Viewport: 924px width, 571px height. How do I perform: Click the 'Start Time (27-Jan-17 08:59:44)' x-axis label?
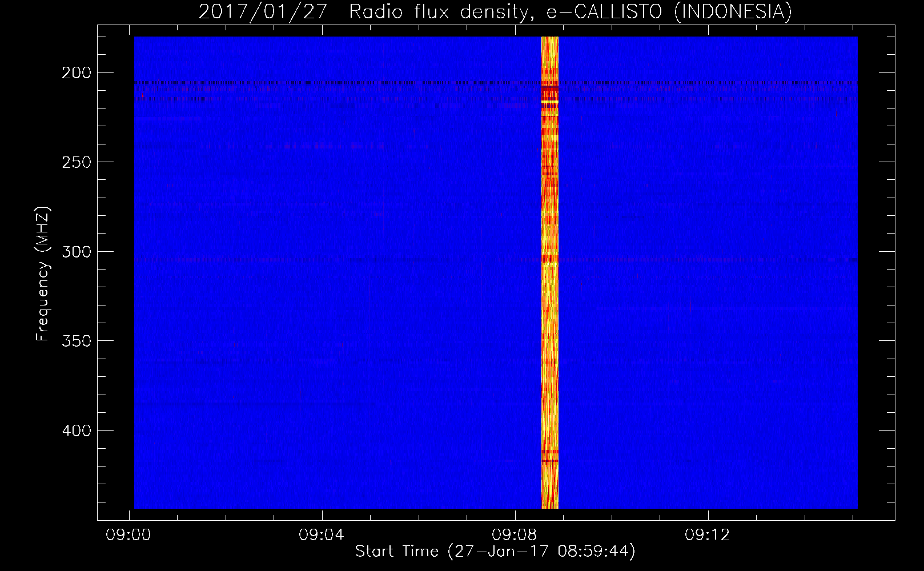(x=495, y=552)
